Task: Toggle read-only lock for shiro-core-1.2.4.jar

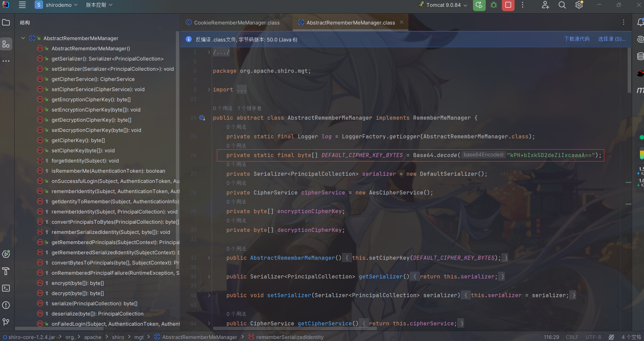Action: pos(5,337)
